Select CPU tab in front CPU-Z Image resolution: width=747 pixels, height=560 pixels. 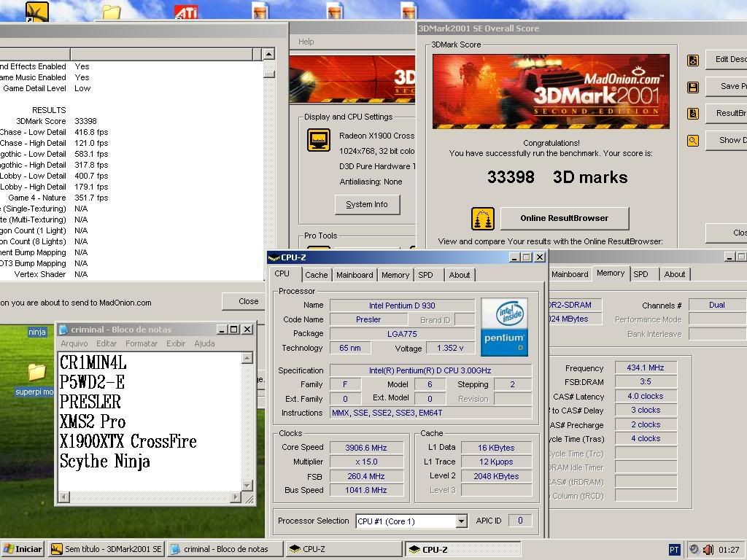(x=282, y=274)
